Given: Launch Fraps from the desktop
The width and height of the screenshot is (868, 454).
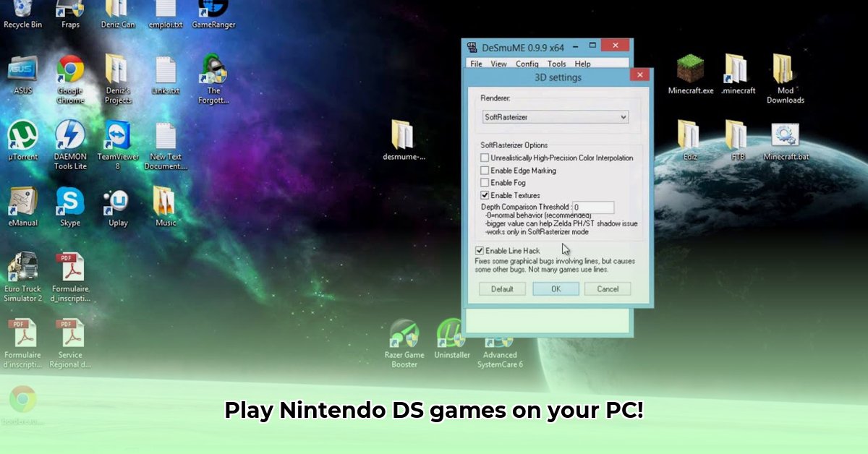Looking at the screenshot, I should 69,11.
